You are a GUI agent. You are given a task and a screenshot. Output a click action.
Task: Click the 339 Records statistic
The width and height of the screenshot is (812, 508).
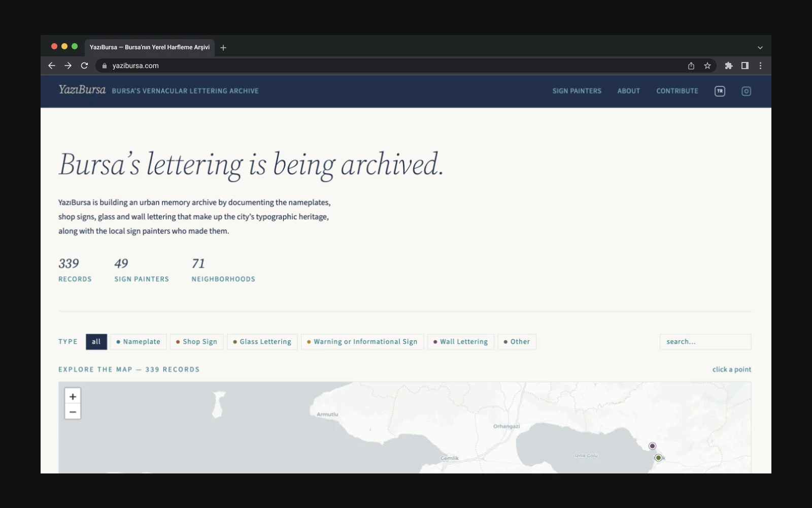pyautogui.click(x=75, y=270)
